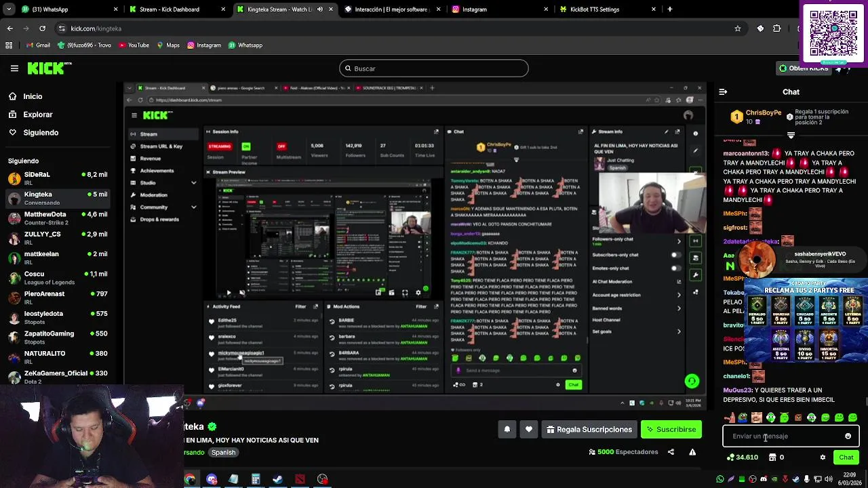Open ZapatitoGaming channel in sidebar
Image resolution: width=868 pixels, height=488 pixels.
coord(58,337)
